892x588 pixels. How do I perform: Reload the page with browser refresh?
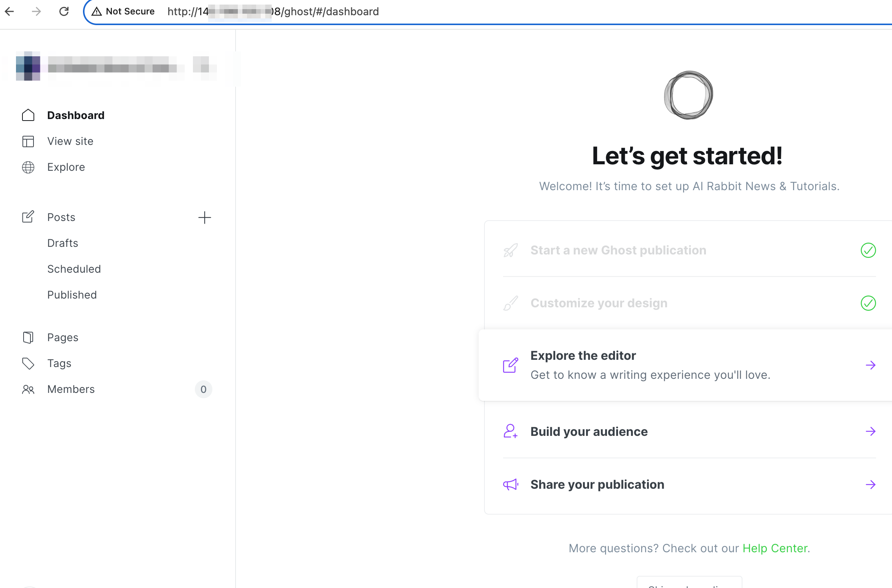(x=64, y=11)
